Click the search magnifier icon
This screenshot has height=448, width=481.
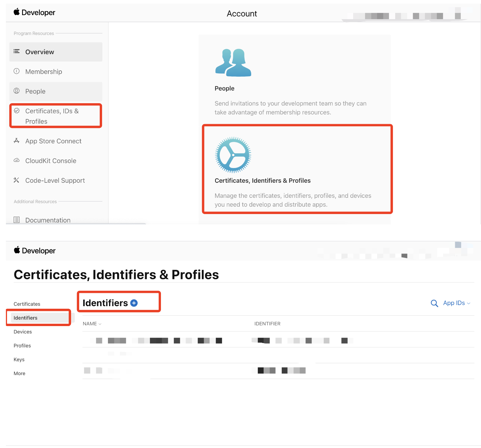pos(434,303)
